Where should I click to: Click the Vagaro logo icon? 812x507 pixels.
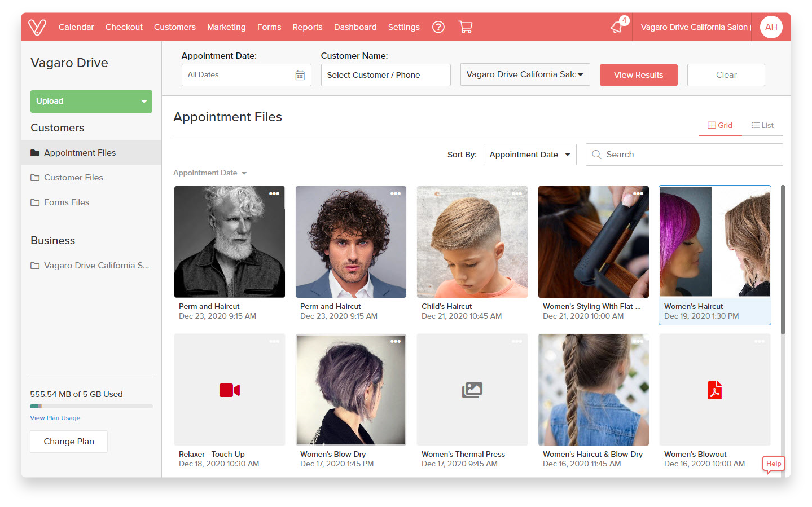pos(37,27)
